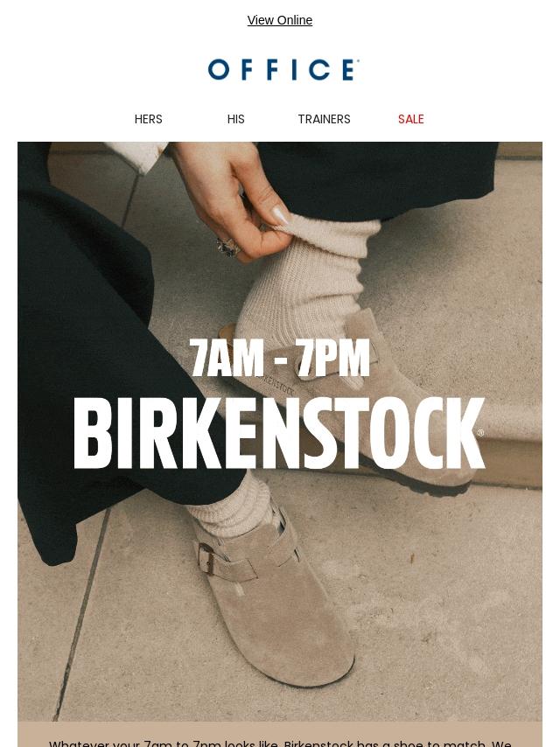
Task: Click the large BIRKENSTOCK wordmark
Action: coord(278,433)
